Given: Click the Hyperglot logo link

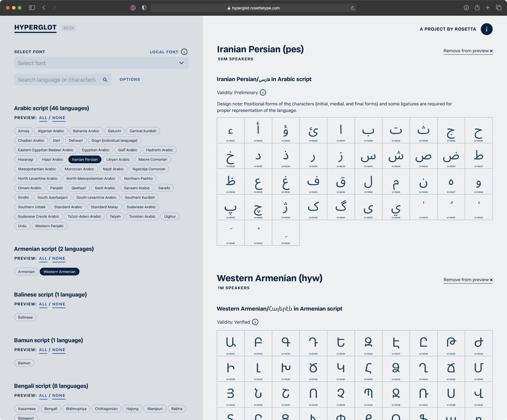Looking at the screenshot, I should click(35, 28).
